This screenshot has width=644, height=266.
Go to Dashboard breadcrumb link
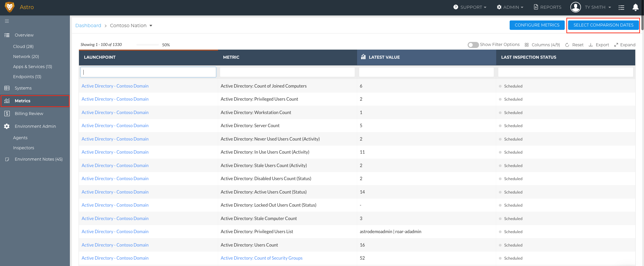[x=88, y=25]
